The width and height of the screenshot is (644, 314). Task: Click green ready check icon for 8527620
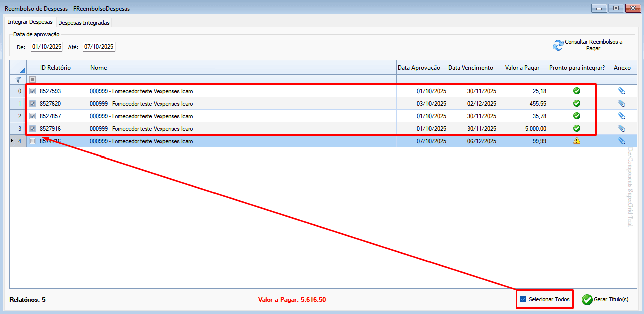coord(577,104)
